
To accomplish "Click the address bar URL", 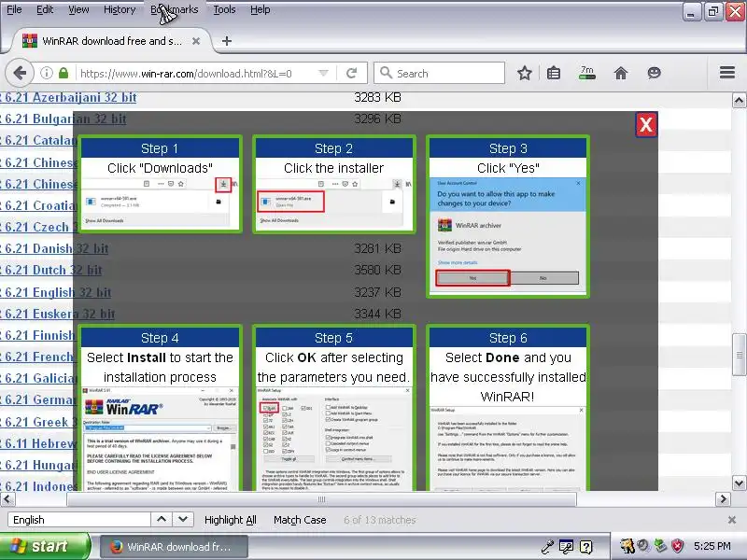I will click(x=186, y=74).
